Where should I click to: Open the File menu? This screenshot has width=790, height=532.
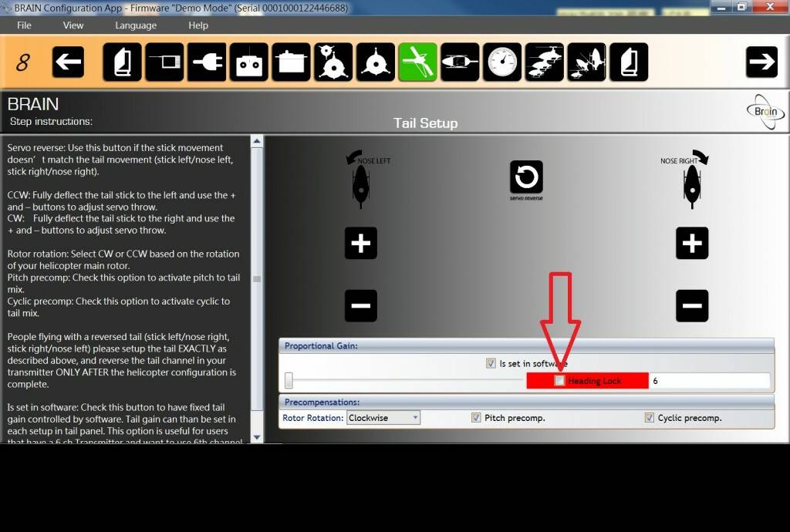[24, 25]
